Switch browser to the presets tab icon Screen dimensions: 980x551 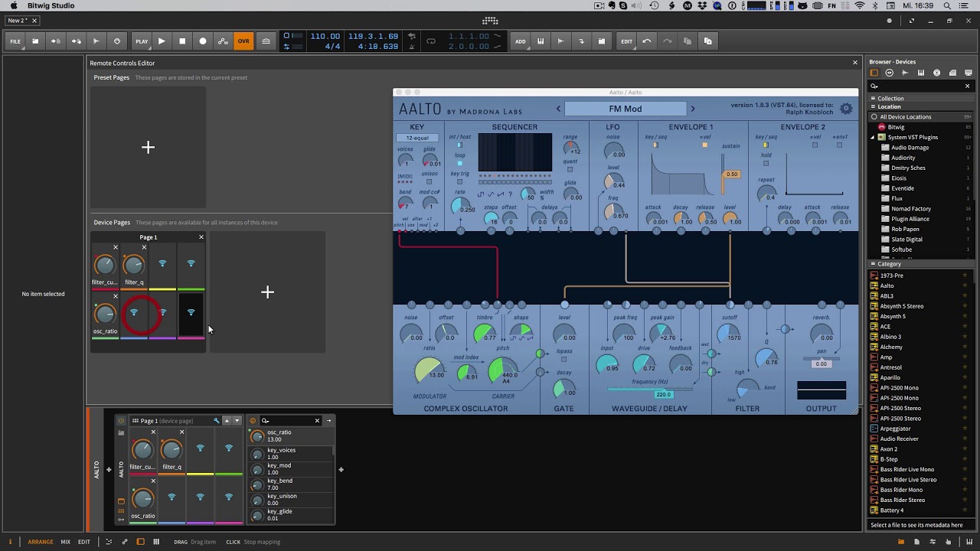pyautogui.click(x=890, y=73)
